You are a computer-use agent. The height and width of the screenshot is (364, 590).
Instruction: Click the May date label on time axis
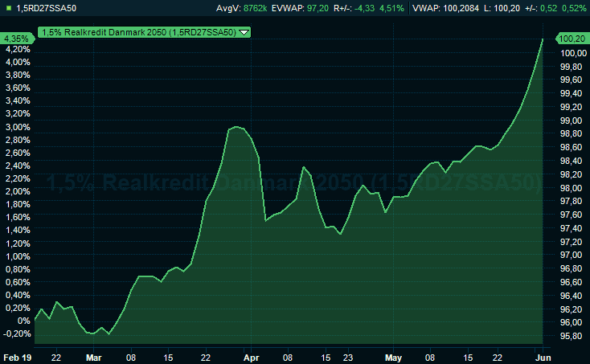393,356
